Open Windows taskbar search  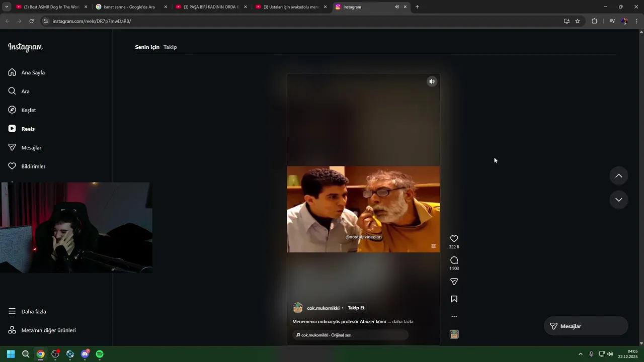(26, 354)
